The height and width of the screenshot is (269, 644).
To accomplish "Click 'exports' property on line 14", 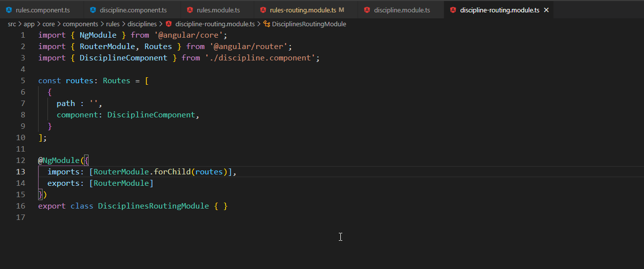I will pyautogui.click(x=64, y=183).
